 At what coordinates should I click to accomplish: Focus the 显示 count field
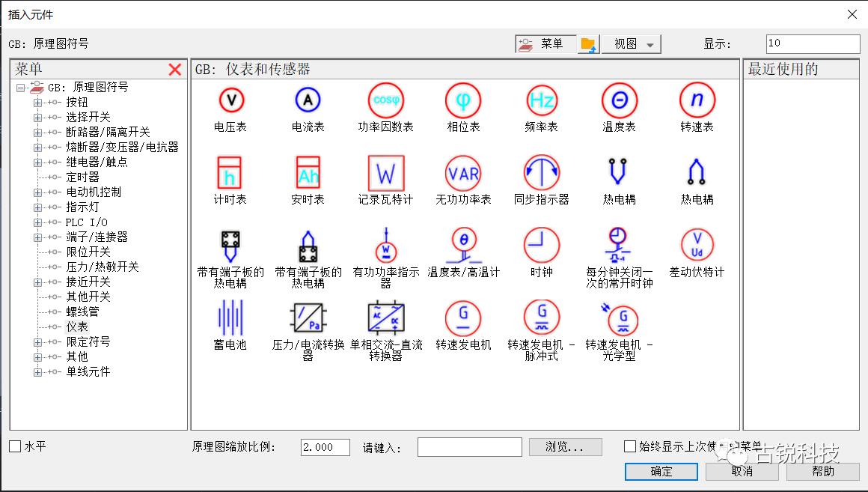tap(813, 43)
